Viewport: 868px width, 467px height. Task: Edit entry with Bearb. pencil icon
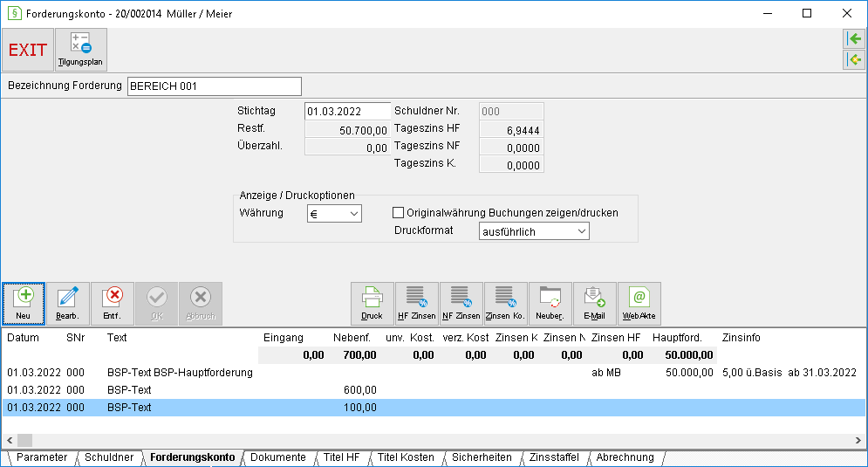coord(67,304)
